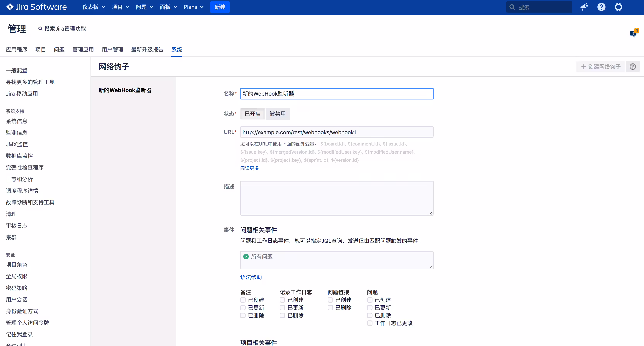Open JMX监控 in sidebar
The height and width of the screenshot is (346, 644).
point(17,144)
